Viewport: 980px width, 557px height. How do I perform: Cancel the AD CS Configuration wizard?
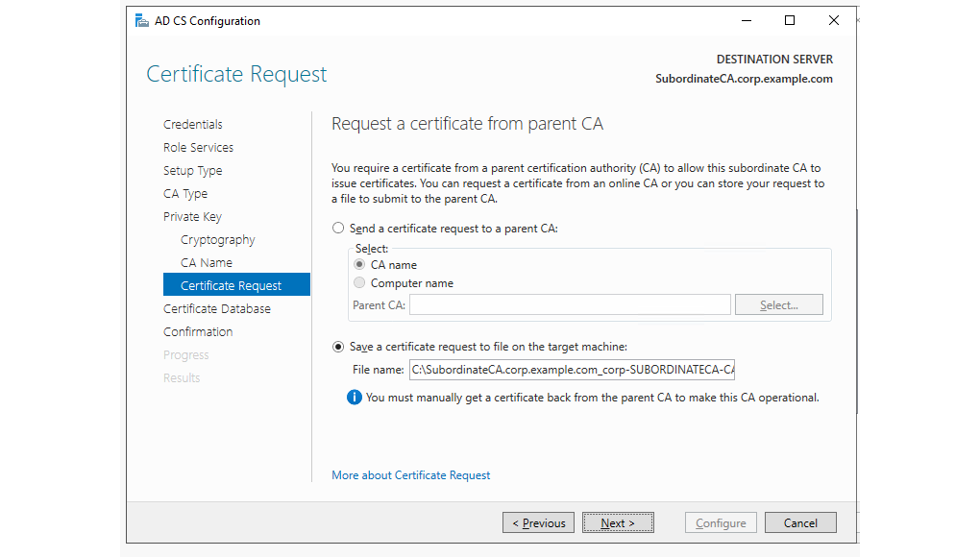(x=800, y=522)
